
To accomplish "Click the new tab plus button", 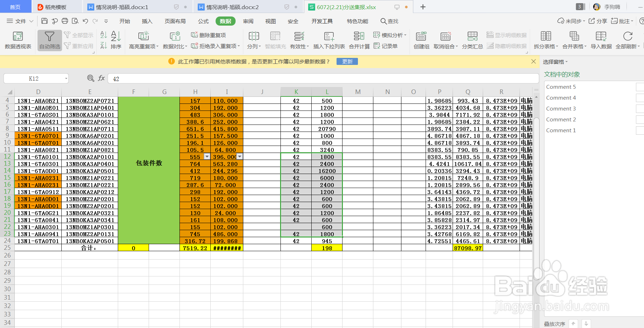I will click(423, 7).
